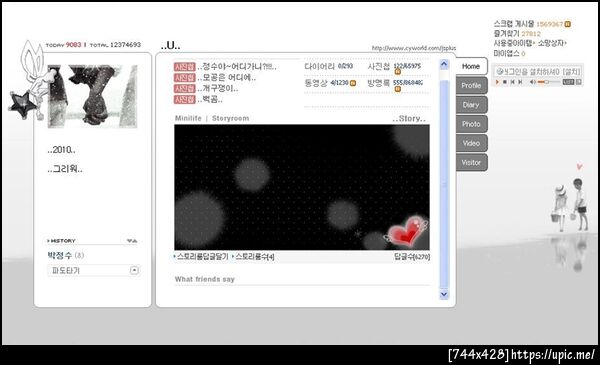Click the ..그리워.. profile text
600x365 pixels.
click(x=65, y=169)
